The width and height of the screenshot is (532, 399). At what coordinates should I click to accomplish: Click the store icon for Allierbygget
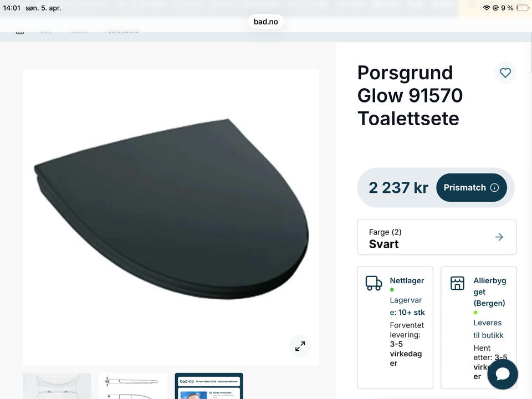pyautogui.click(x=457, y=283)
